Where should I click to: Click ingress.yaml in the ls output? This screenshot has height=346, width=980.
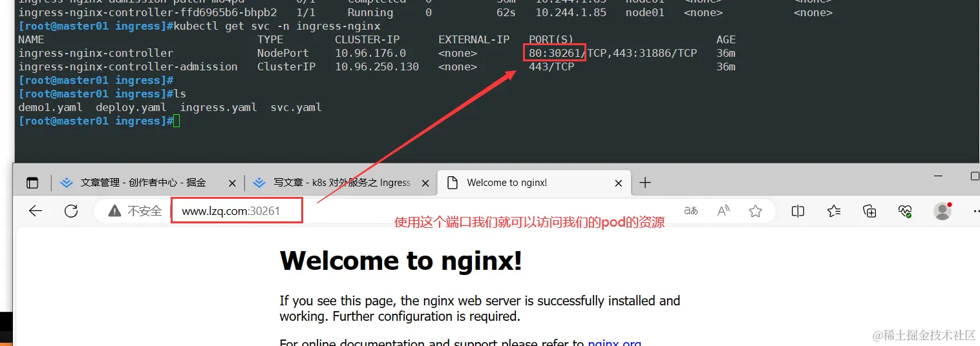pyautogui.click(x=218, y=107)
